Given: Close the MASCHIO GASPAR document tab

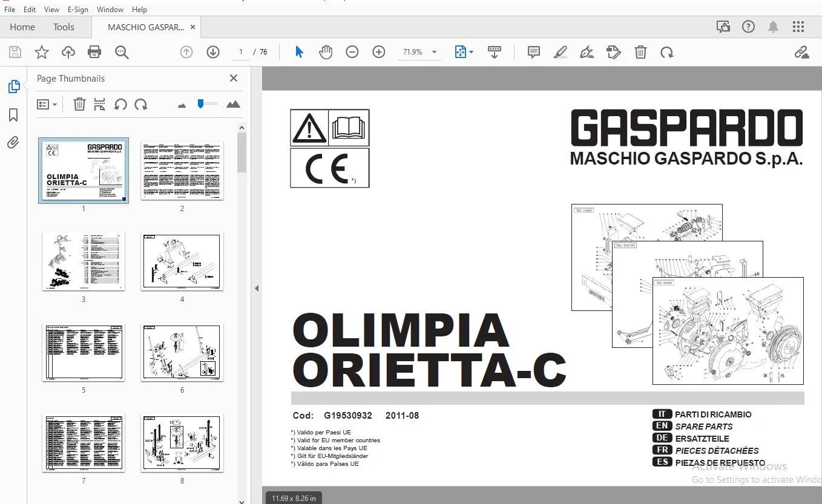Looking at the screenshot, I should (193, 27).
